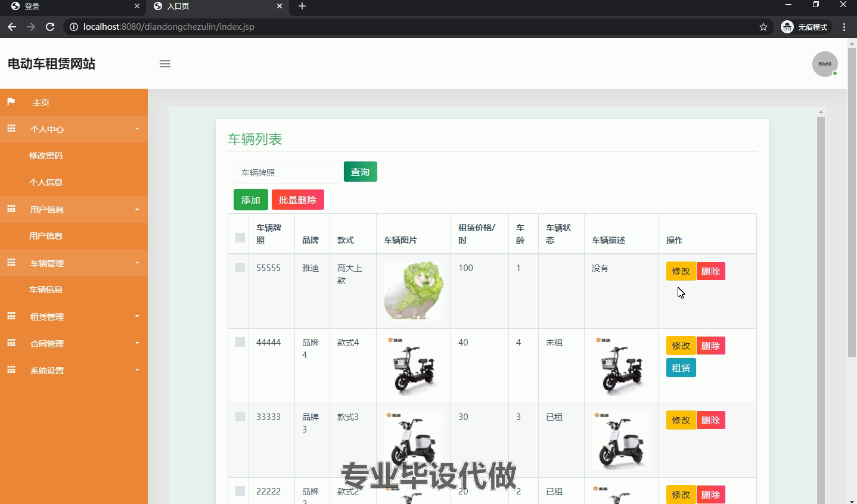857x504 pixels.
Task: Open a new browser tab
Action: [x=302, y=6]
